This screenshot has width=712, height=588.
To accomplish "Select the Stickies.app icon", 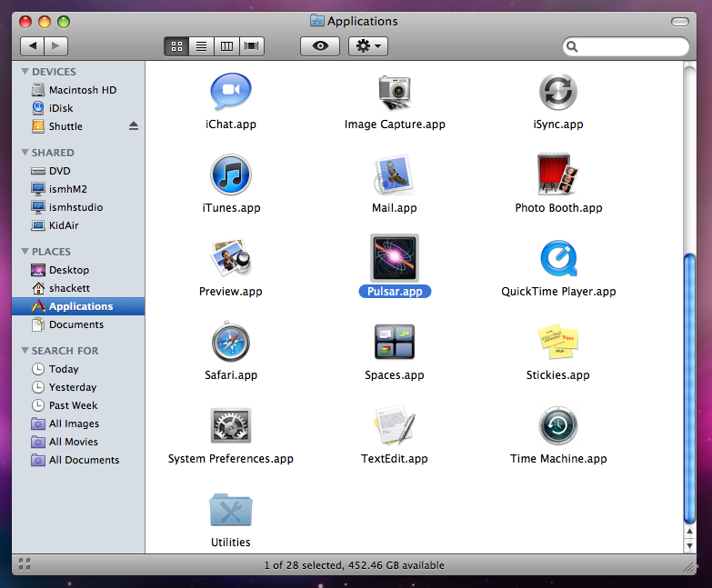I will click(558, 342).
